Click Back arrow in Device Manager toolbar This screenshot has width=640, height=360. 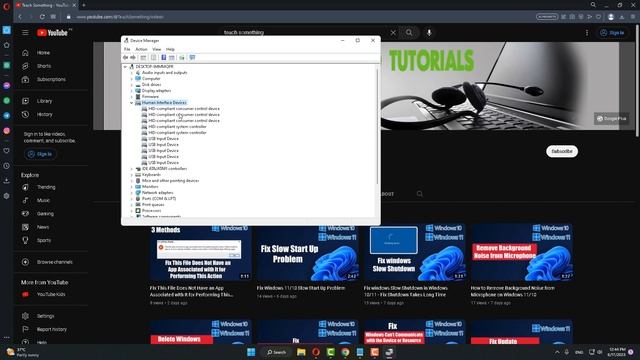click(x=126, y=58)
